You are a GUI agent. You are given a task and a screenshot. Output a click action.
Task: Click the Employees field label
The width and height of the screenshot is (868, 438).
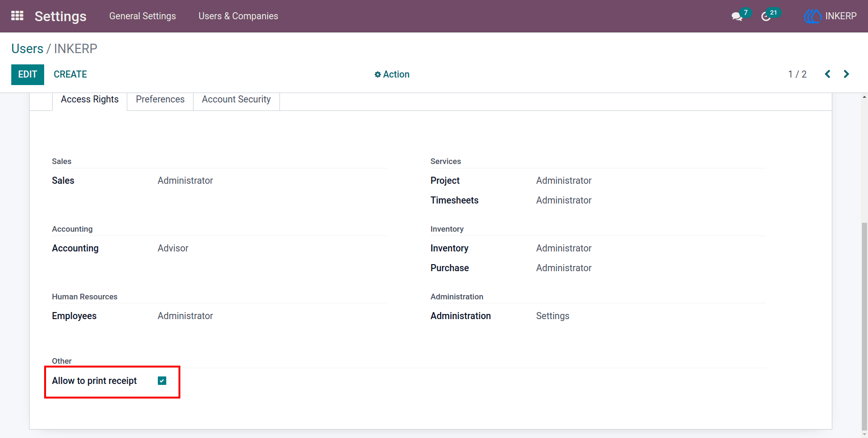(x=74, y=316)
